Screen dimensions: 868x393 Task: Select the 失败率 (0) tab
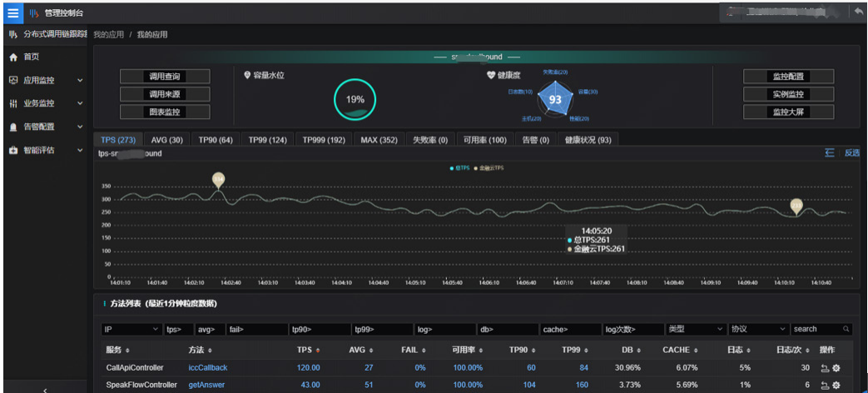click(x=430, y=140)
